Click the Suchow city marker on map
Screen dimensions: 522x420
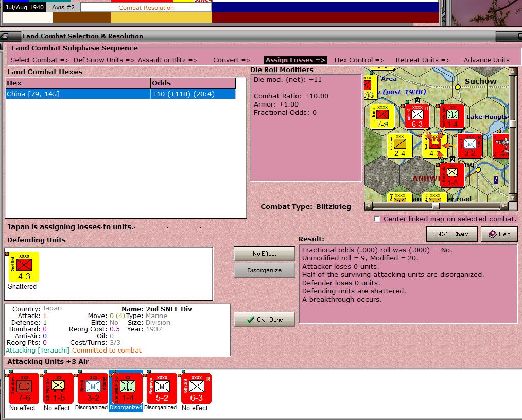coord(458,87)
